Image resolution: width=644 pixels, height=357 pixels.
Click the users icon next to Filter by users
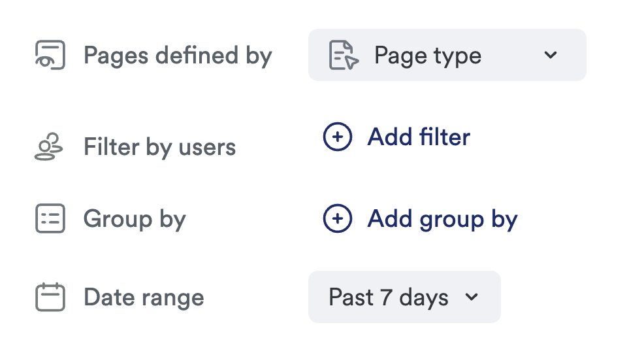tap(48, 147)
